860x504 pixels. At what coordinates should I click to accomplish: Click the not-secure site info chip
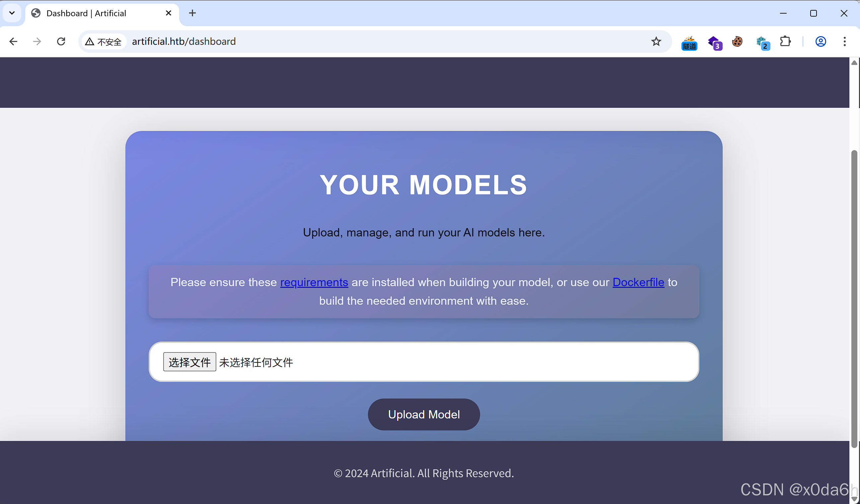pyautogui.click(x=104, y=41)
